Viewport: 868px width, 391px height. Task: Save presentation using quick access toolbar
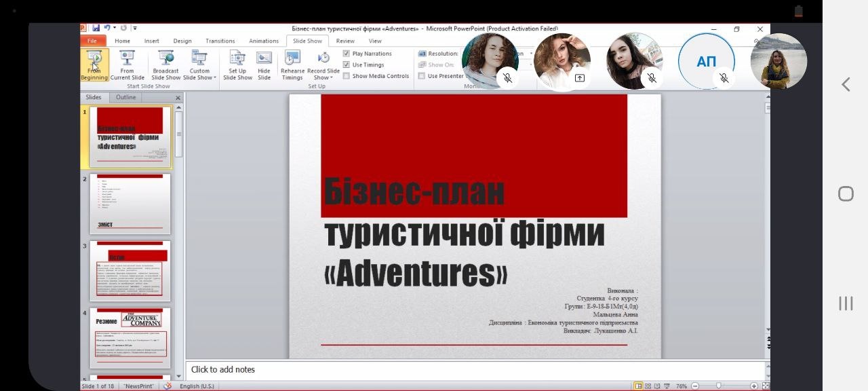click(96, 29)
